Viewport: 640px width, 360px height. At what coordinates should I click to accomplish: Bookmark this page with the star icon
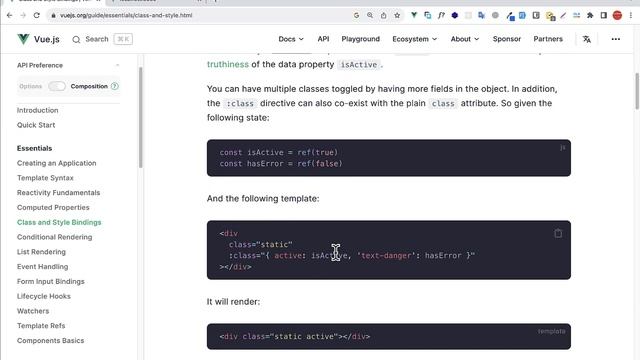(397, 15)
